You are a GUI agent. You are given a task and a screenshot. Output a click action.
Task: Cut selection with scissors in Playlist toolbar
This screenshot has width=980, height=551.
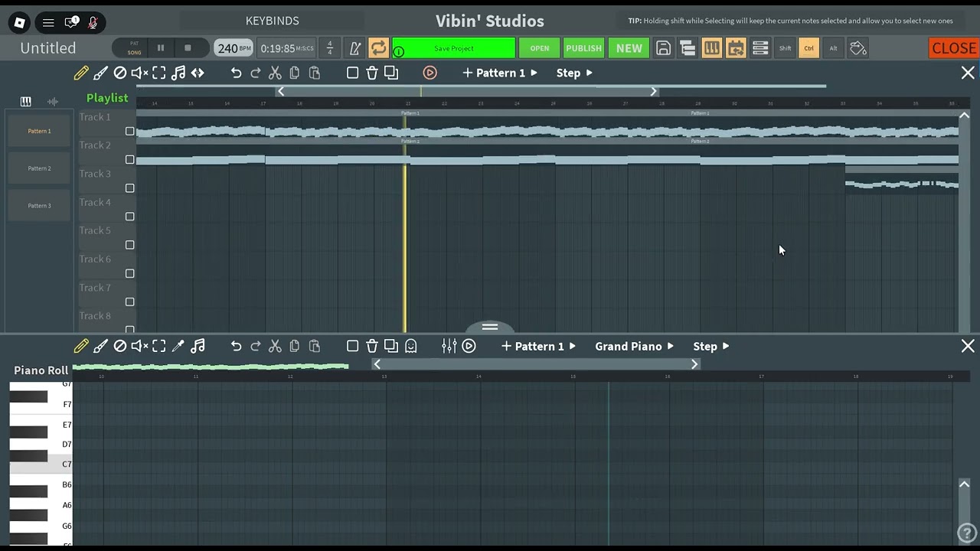coord(275,73)
